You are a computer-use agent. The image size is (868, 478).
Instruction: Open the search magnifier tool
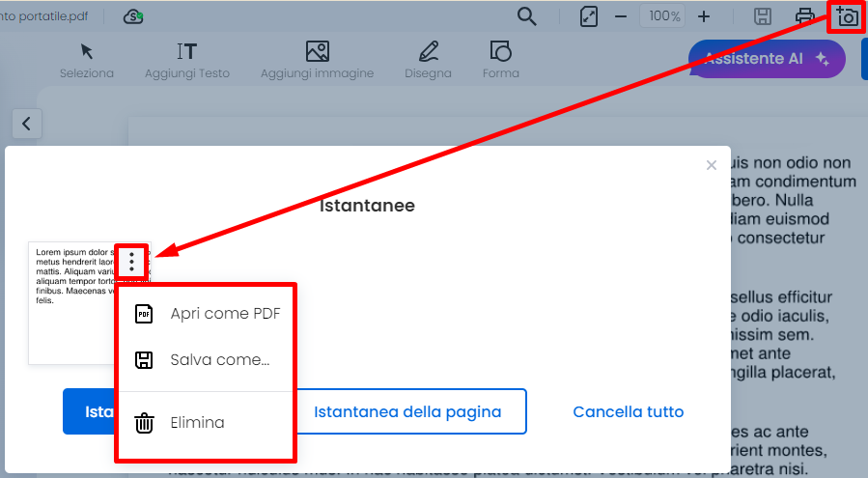coord(526,16)
